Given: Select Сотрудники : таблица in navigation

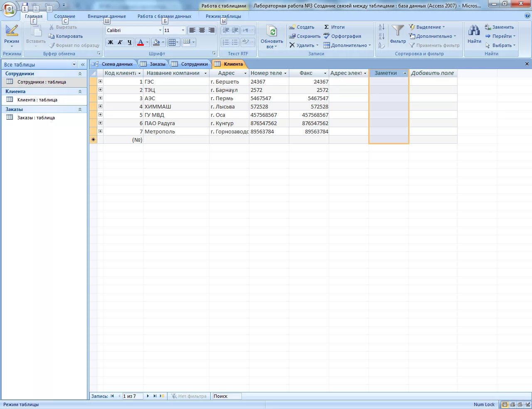Looking at the screenshot, I should click(44, 82).
